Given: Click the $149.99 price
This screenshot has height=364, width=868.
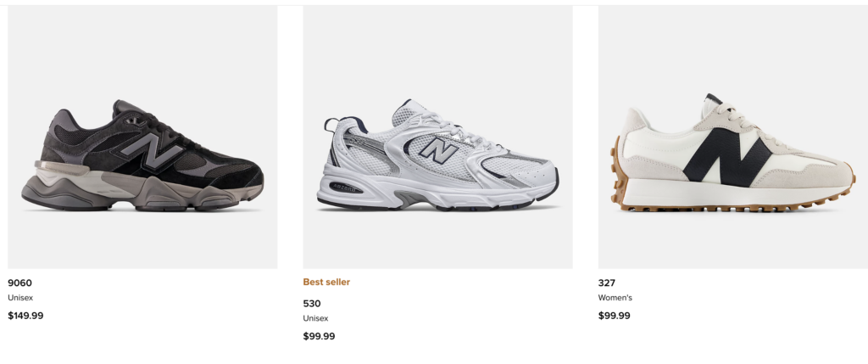Looking at the screenshot, I should pos(25,316).
